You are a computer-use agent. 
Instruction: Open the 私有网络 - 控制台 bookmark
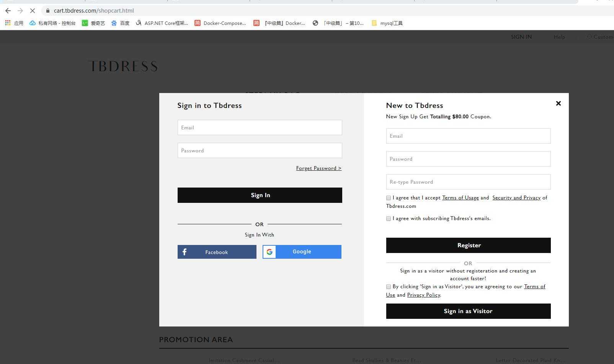[x=52, y=23]
